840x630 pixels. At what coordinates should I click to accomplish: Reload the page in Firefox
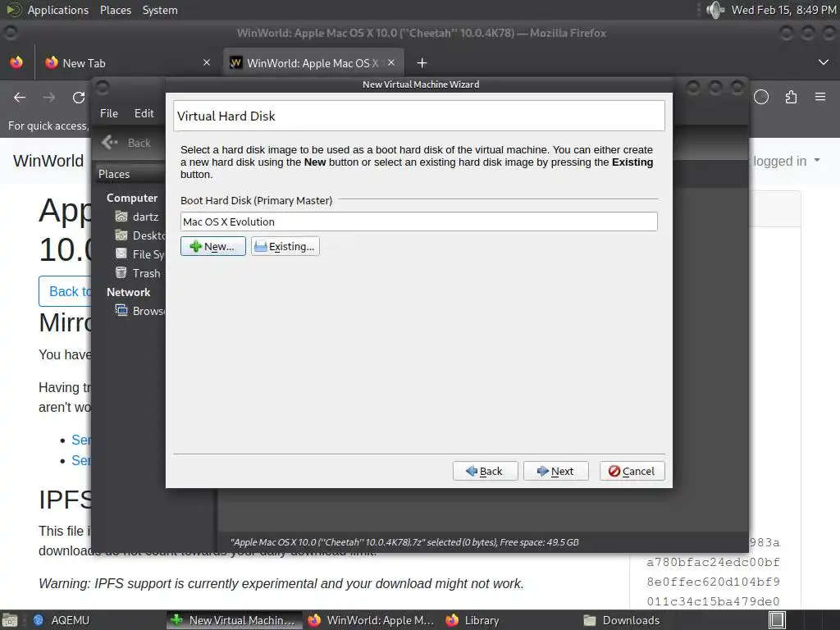(79, 98)
